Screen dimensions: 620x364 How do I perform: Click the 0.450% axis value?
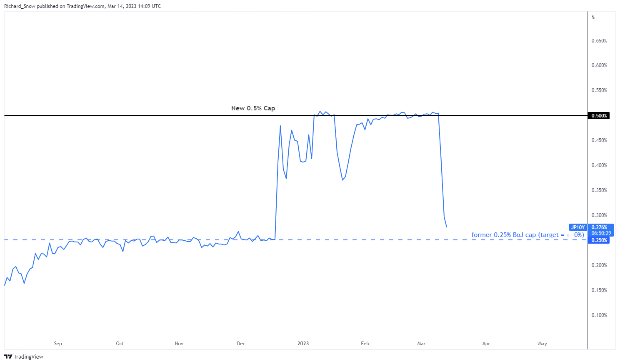click(599, 140)
